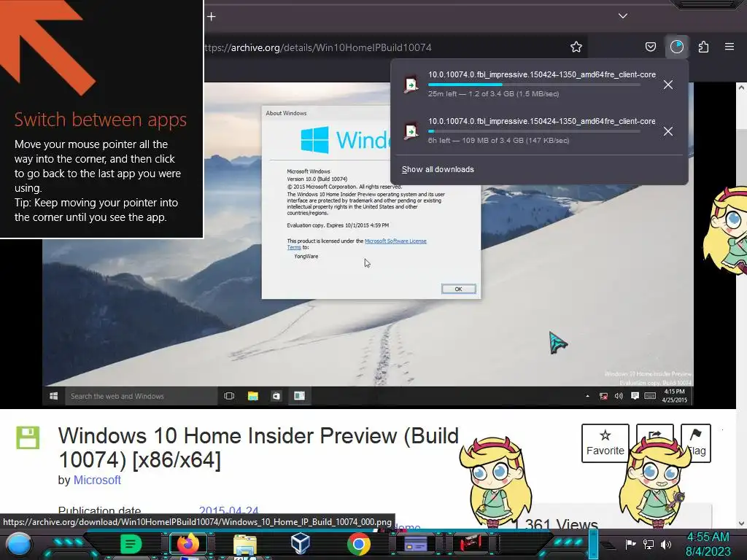Click the first download's progress bar
The width and height of the screenshot is (747, 560).
coord(534,85)
